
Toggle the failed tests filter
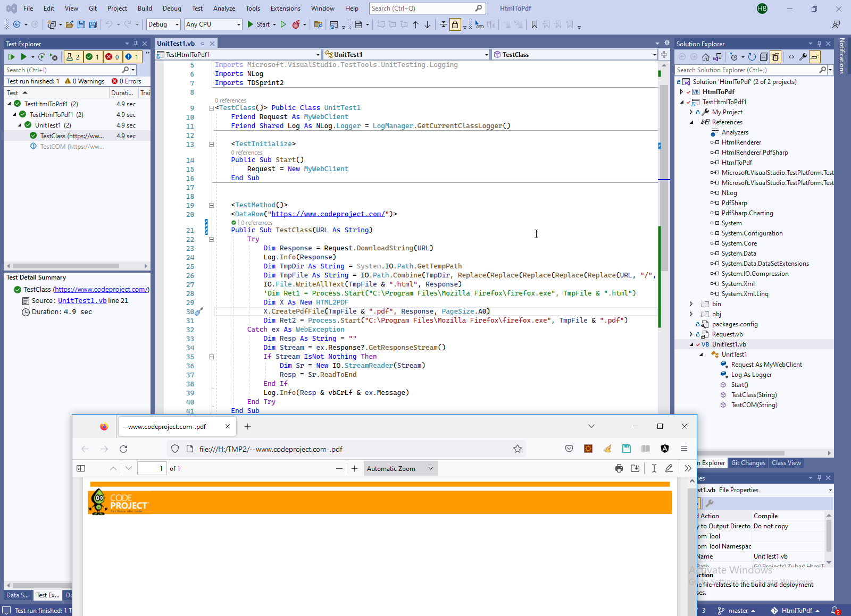click(112, 57)
